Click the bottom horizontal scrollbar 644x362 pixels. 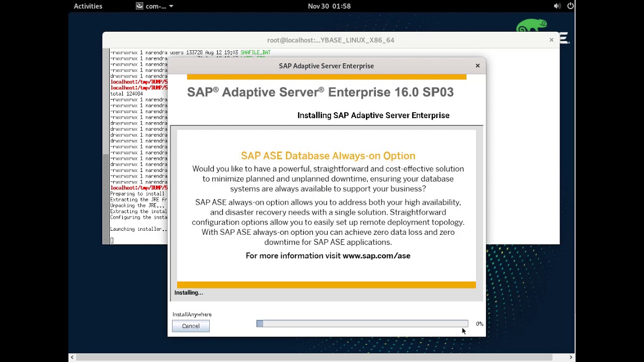(x=321, y=357)
